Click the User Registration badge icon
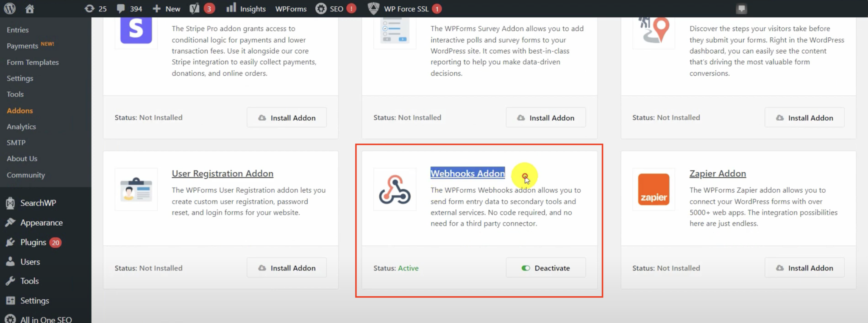 tap(136, 189)
